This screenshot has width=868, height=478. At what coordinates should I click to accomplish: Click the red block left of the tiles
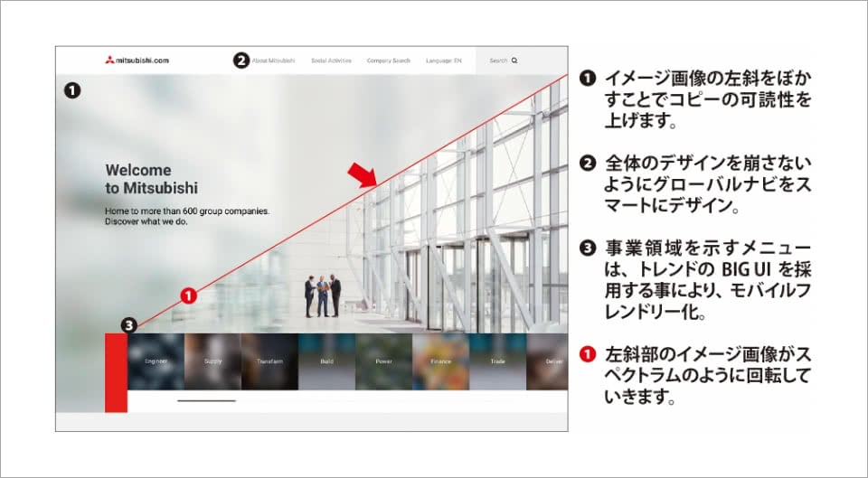tap(116, 372)
